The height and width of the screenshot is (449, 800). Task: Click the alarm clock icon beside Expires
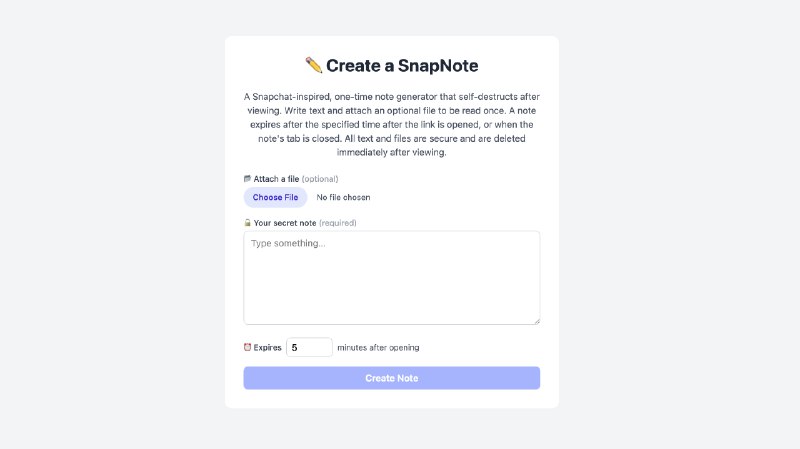click(247, 347)
